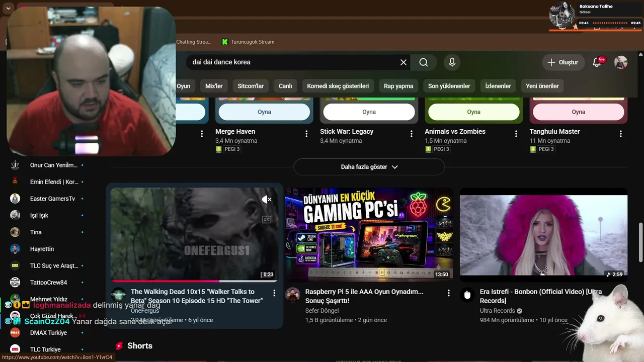644x362 pixels.
Task: Open Emin Efendi channel avatar in sidebar
Action: coord(15,182)
